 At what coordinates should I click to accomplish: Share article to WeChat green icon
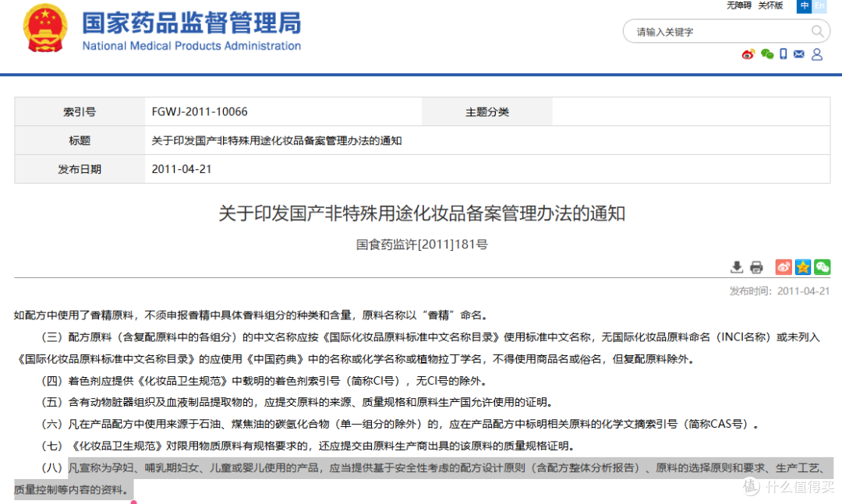tap(823, 266)
